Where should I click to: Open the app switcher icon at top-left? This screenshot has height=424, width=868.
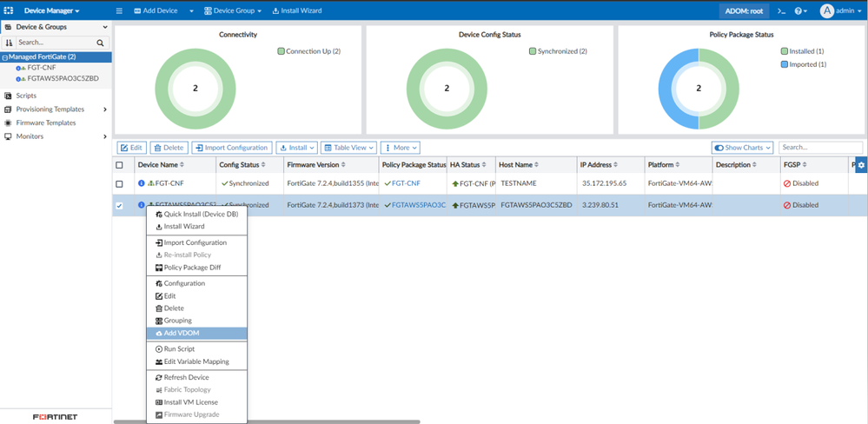coord(9,10)
